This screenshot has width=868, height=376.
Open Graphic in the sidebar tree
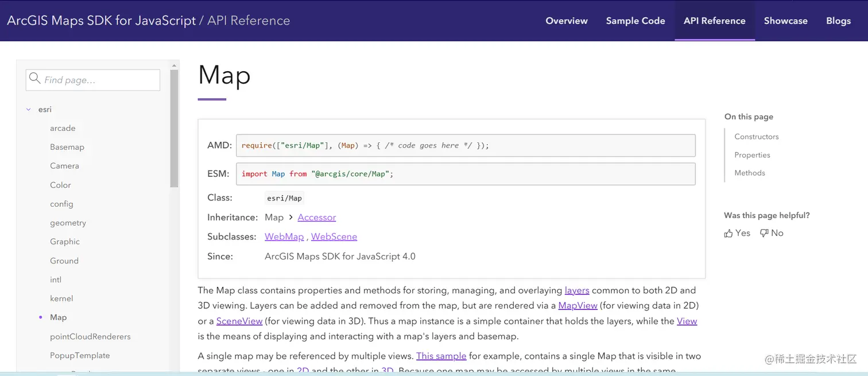[x=65, y=242]
